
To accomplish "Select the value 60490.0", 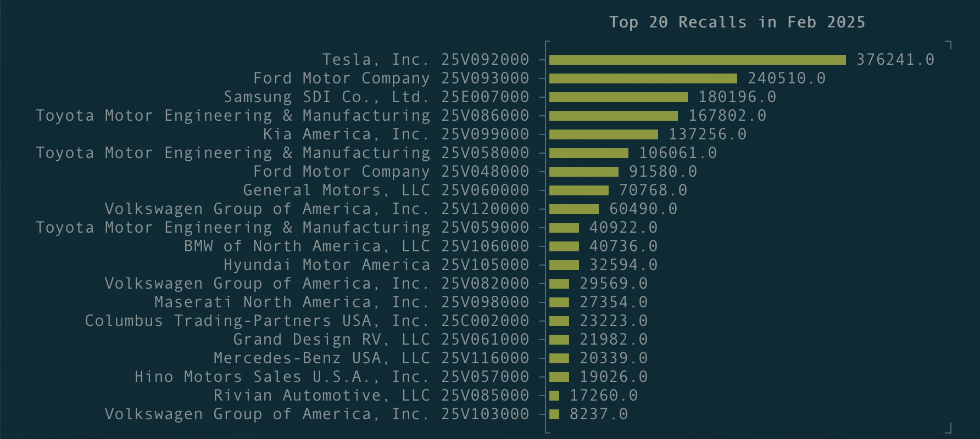I will [x=643, y=209].
